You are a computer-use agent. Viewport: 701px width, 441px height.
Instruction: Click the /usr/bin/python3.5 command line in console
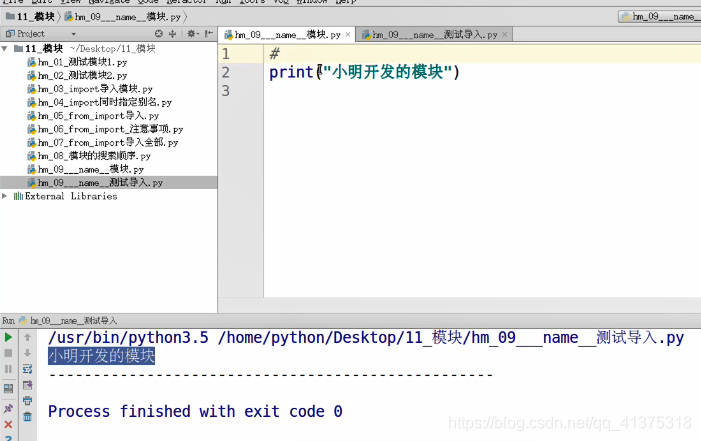coord(366,338)
